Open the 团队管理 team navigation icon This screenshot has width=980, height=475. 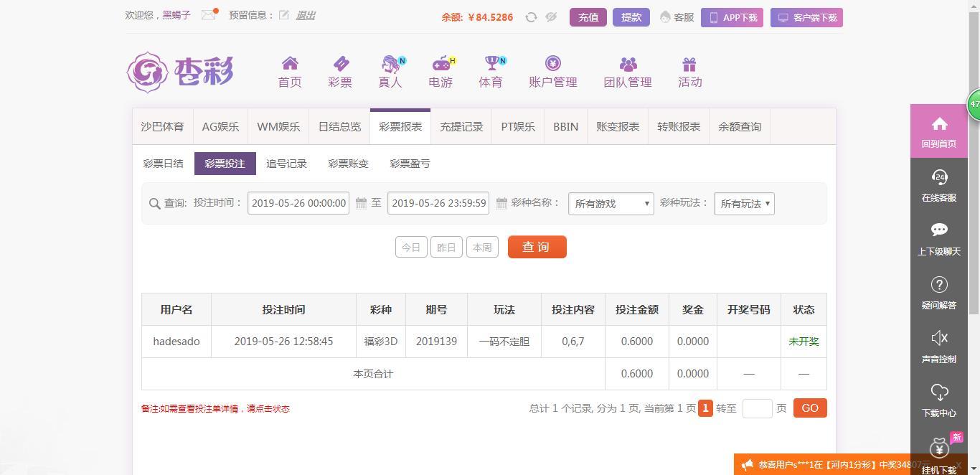[628, 64]
